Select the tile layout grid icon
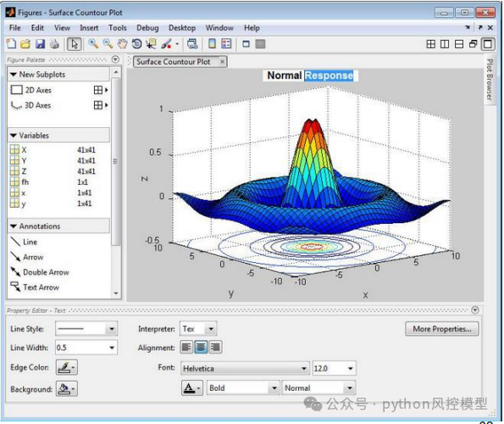The width and height of the screenshot is (504, 424). [430, 44]
